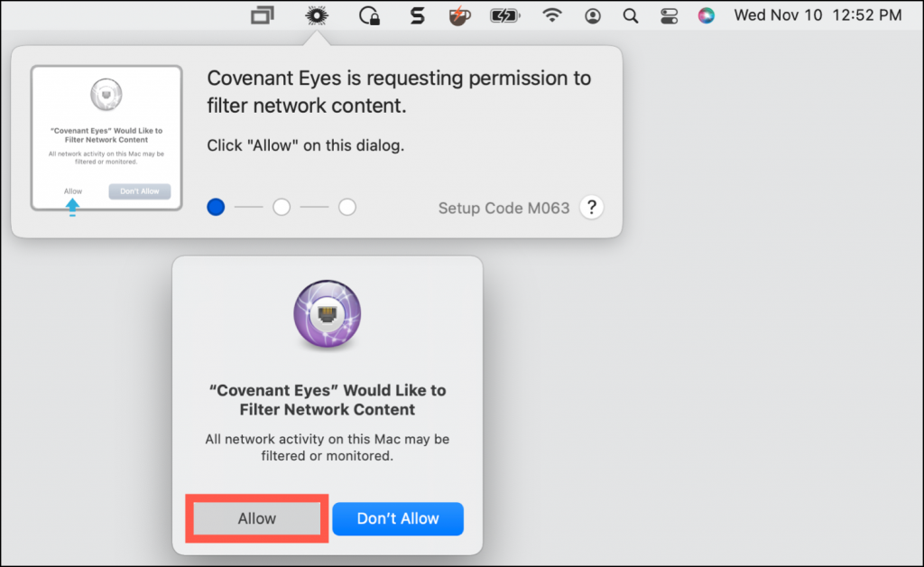Click the coffee cup menu bar icon
The width and height of the screenshot is (924, 567).
pyautogui.click(x=459, y=16)
